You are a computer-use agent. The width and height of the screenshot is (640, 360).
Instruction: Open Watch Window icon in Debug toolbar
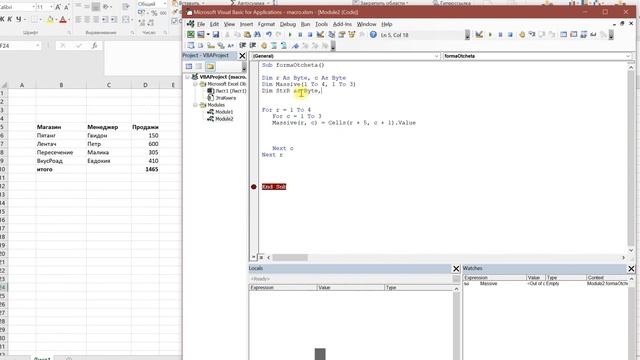(x=583, y=35)
